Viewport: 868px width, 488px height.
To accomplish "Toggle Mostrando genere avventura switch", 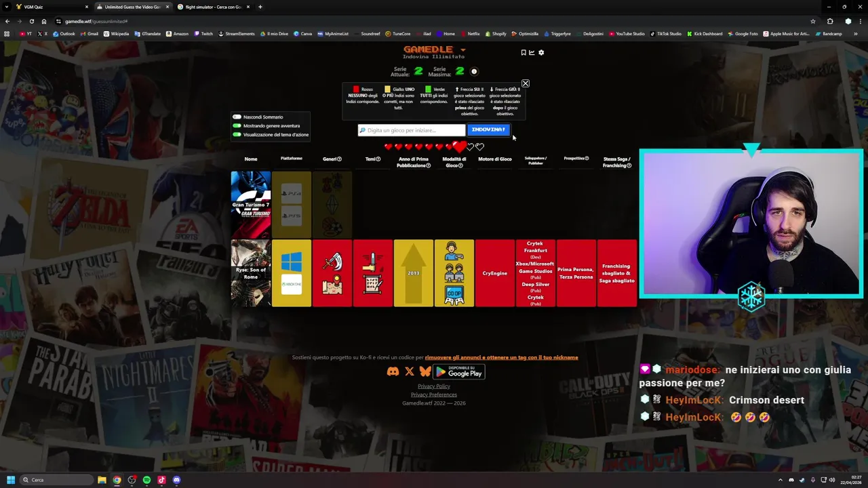I will (x=237, y=126).
